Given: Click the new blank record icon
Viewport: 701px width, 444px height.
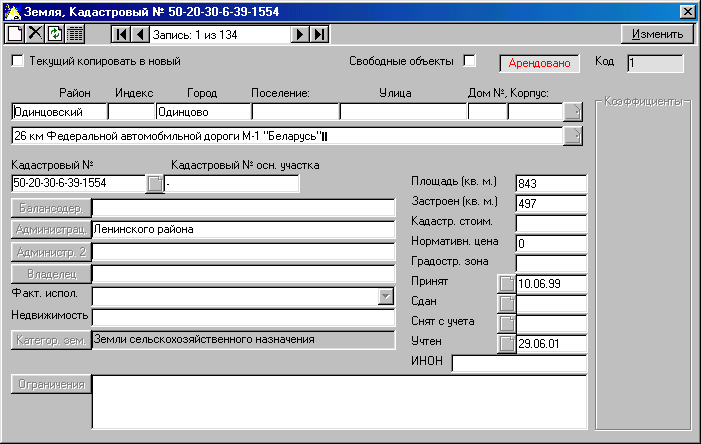Looking at the screenshot, I should [x=14, y=34].
